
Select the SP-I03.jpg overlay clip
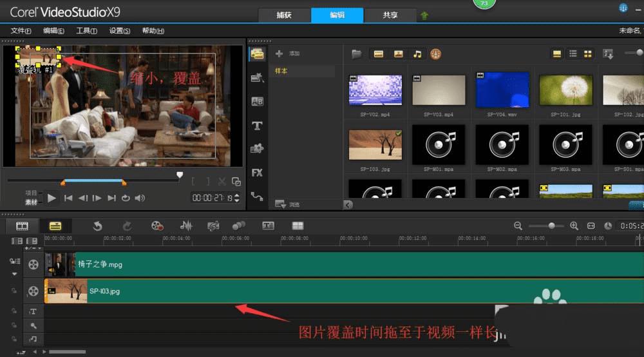coord(344,291)
